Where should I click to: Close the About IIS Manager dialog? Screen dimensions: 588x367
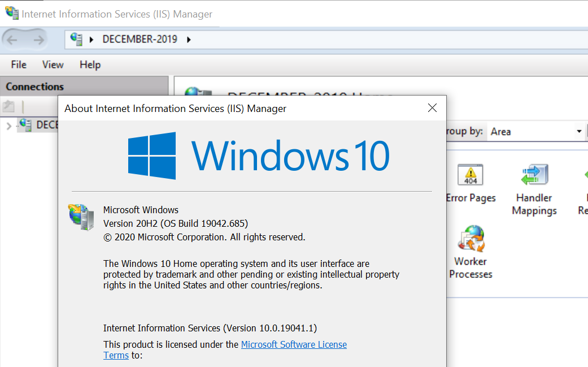point(432,108)
